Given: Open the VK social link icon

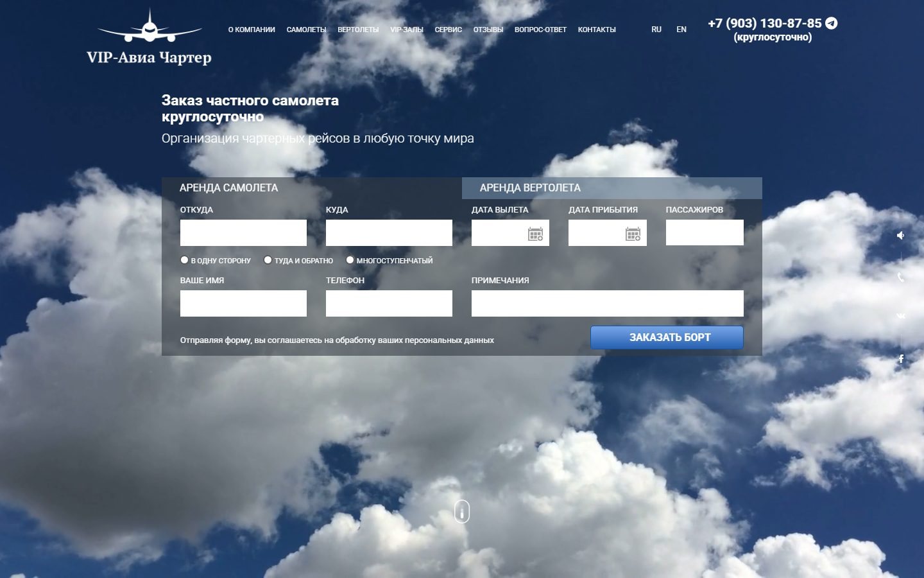Looking at the screenshot, I should pos(901,316).
